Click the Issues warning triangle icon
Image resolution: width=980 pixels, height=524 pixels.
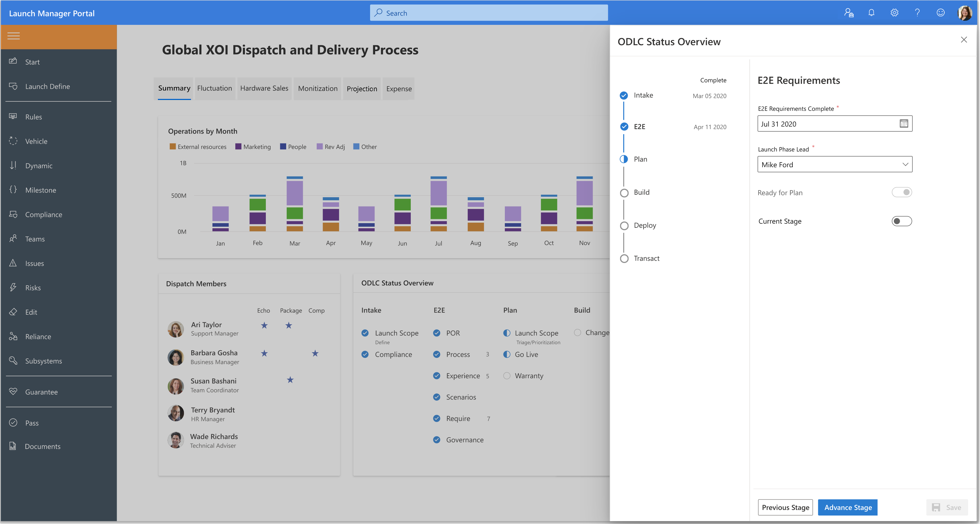(x=13, y=263)
